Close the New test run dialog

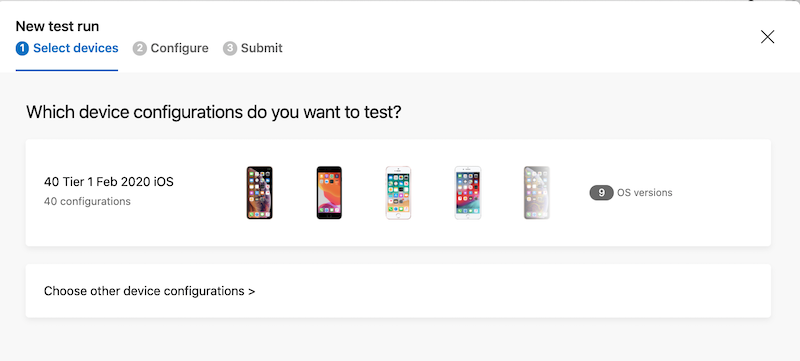click(x=767, y=37)
